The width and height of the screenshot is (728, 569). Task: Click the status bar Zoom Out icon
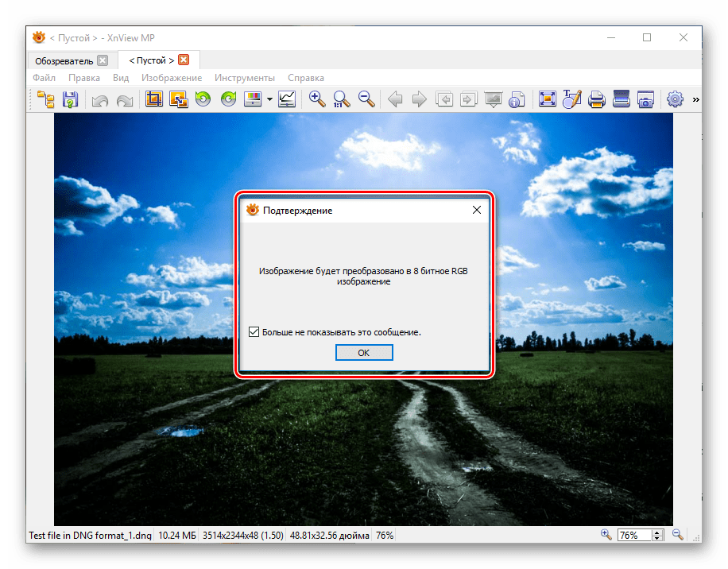click(x=678, y=535)
